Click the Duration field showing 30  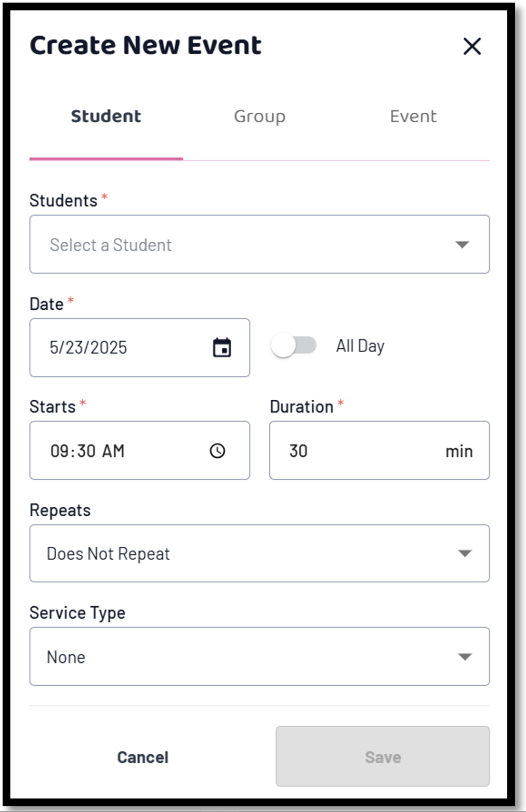pyautogui.click(x=379, y=451)
